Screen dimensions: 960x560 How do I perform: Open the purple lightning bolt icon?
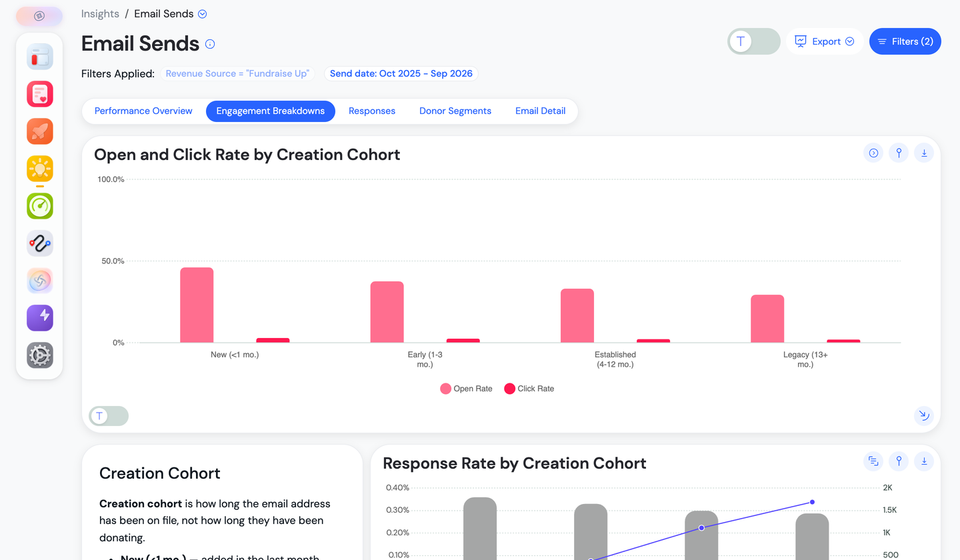tap(40, 318)
